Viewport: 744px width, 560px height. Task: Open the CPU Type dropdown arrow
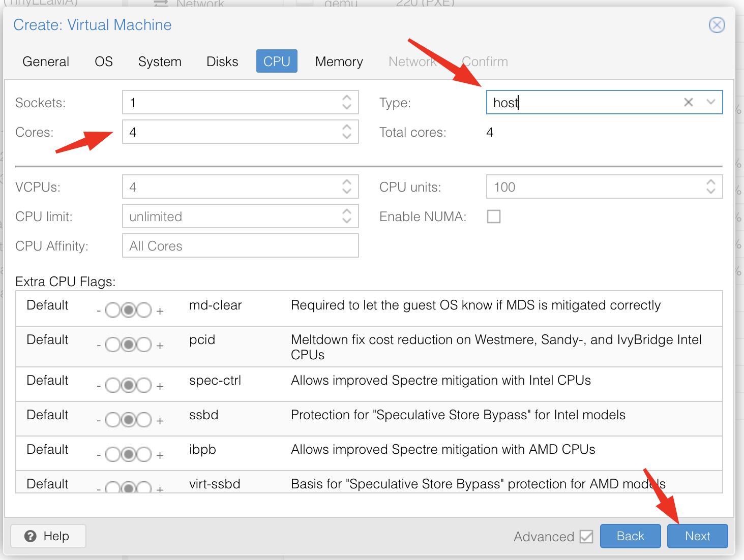710,102
